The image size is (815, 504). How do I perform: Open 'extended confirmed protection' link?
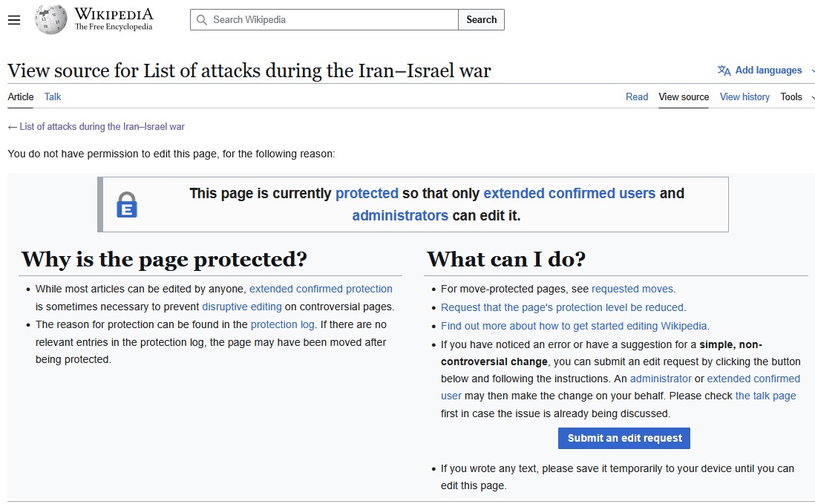(321, 289)
